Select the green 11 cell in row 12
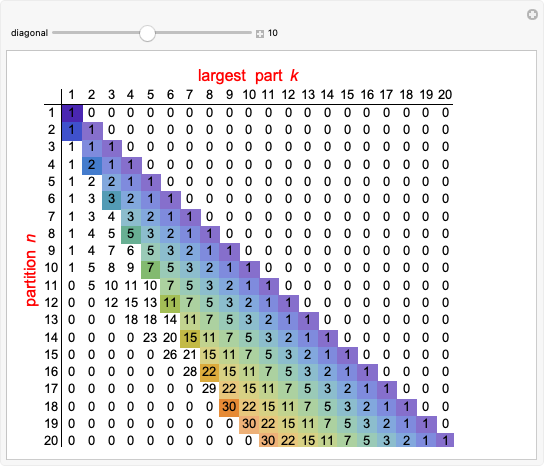 click(170, 304)
